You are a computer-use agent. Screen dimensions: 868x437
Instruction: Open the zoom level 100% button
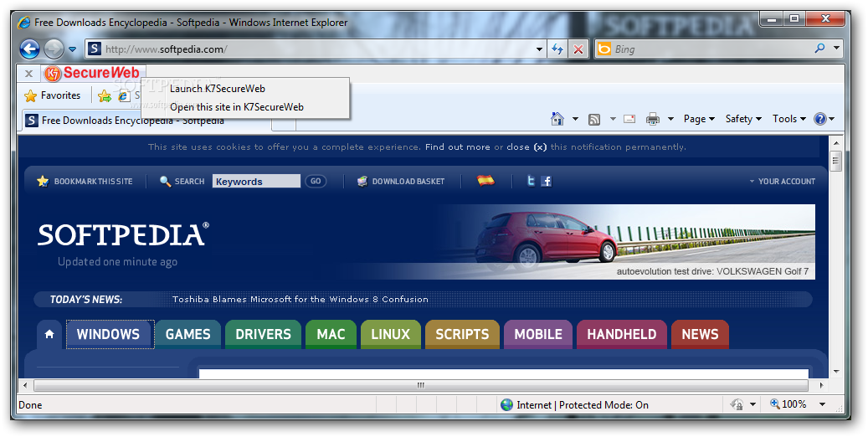pos(788,404)
